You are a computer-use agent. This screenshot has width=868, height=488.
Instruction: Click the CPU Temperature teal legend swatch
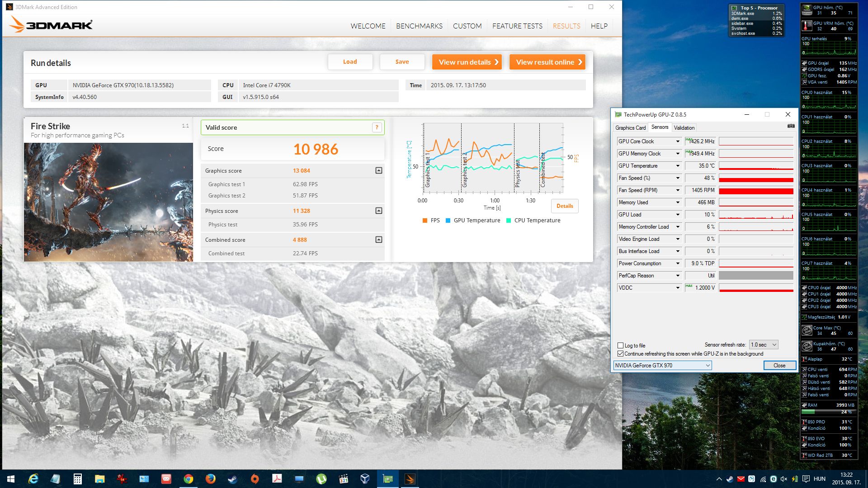pos(509,221)
